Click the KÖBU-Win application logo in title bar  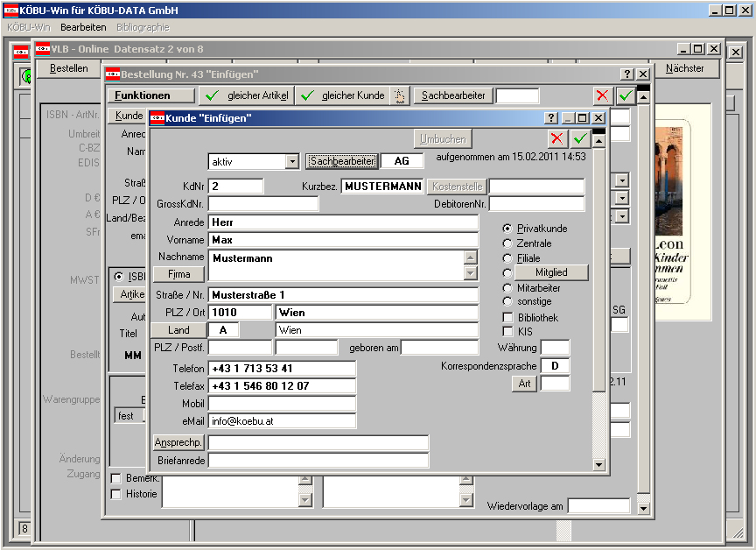(10, 11)
